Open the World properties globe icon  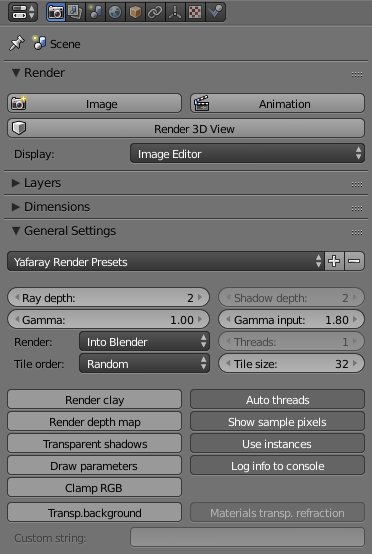pos(115,12)
